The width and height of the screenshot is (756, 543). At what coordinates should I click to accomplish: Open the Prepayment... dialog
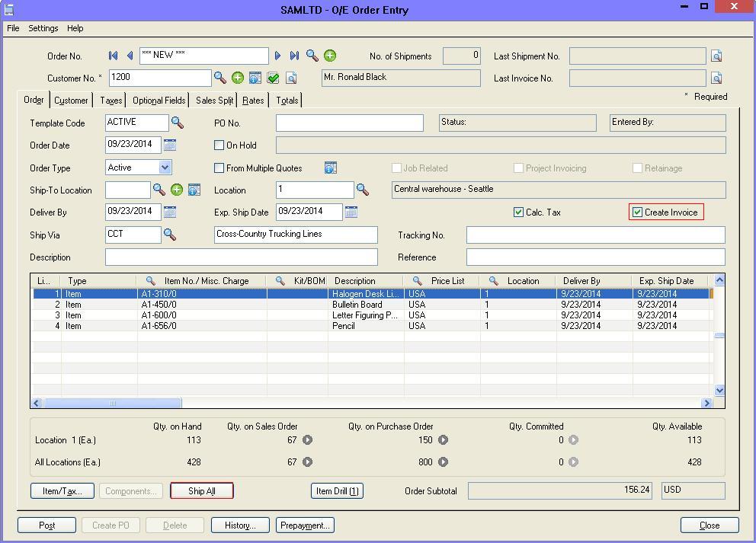click(305, 525)
